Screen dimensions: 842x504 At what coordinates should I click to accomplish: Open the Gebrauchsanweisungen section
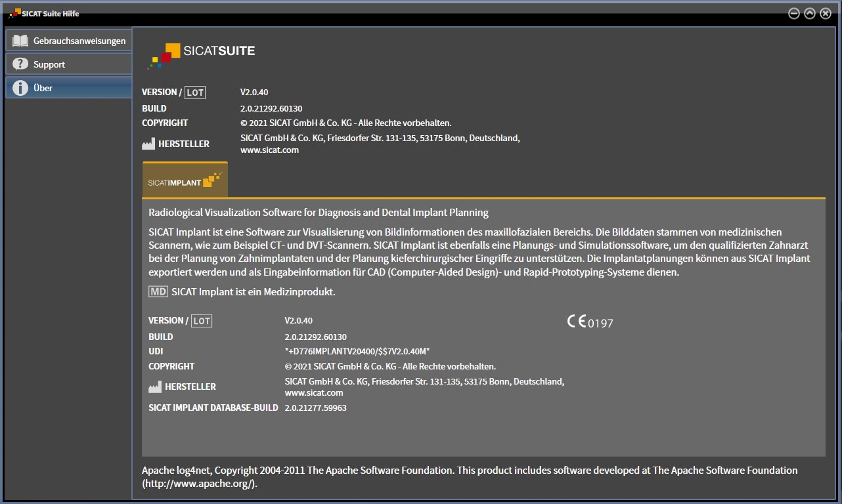[69, 41]
